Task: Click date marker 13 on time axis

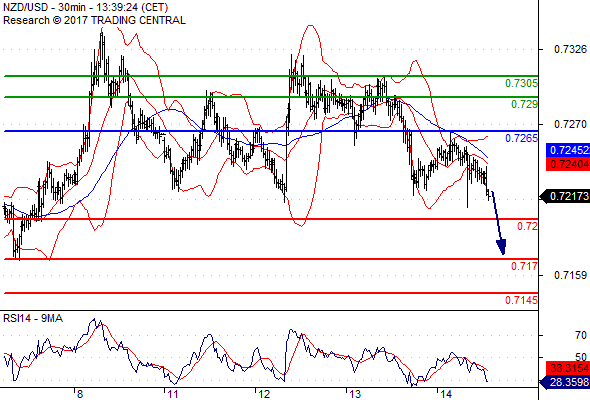Action: coord(355,394)
